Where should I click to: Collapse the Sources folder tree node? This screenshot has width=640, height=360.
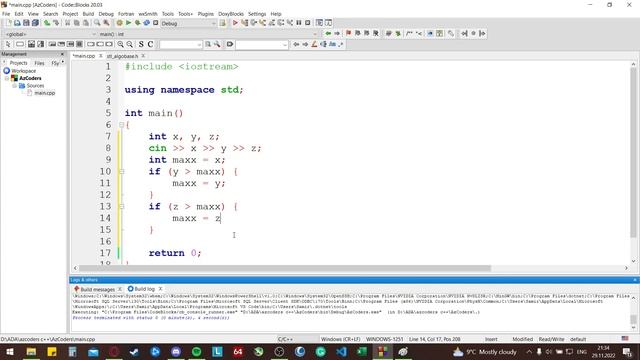coord(14,86)
